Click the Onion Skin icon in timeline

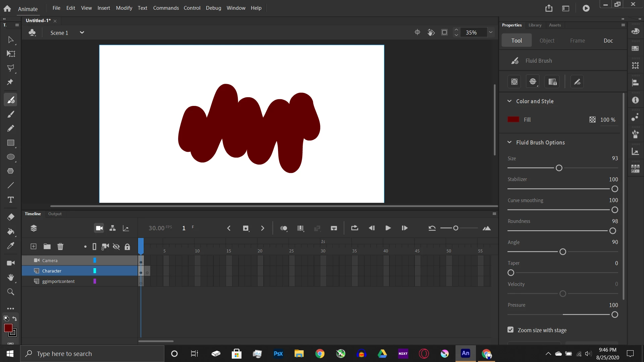coord(284,228)
